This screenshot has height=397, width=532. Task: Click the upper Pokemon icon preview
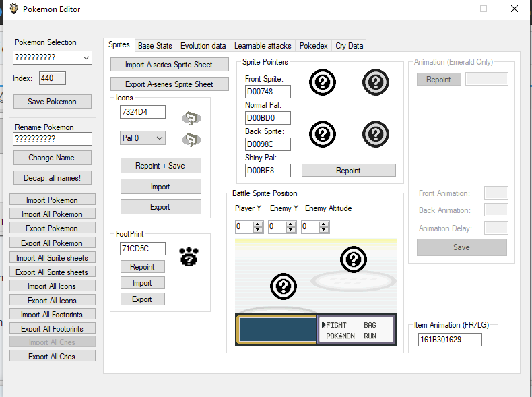pos(192,118)
